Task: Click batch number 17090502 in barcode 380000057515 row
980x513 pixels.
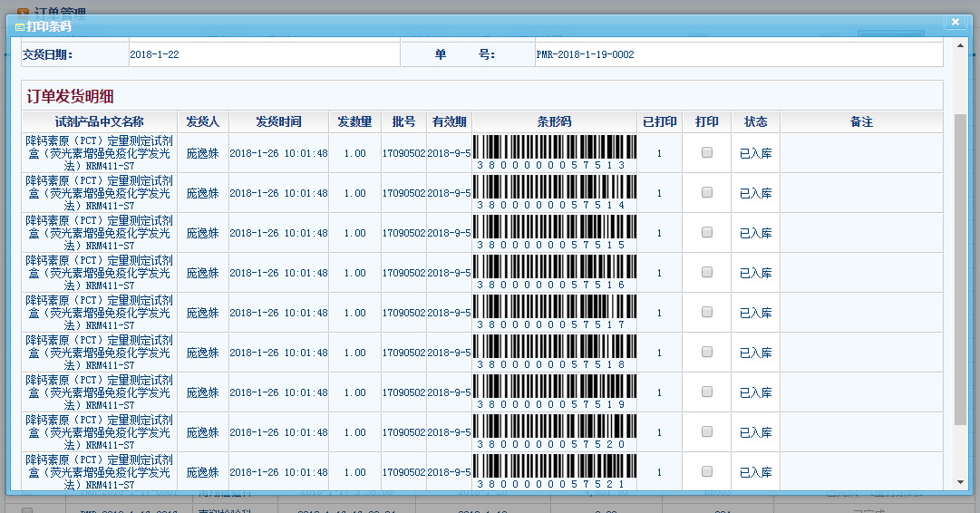Action: 403,233
